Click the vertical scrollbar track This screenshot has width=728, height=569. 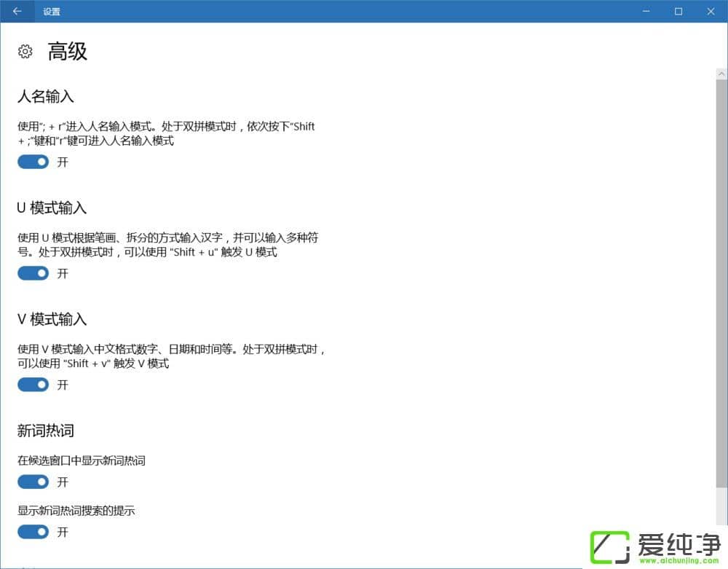pyautogui.click(x=721, y=291)
